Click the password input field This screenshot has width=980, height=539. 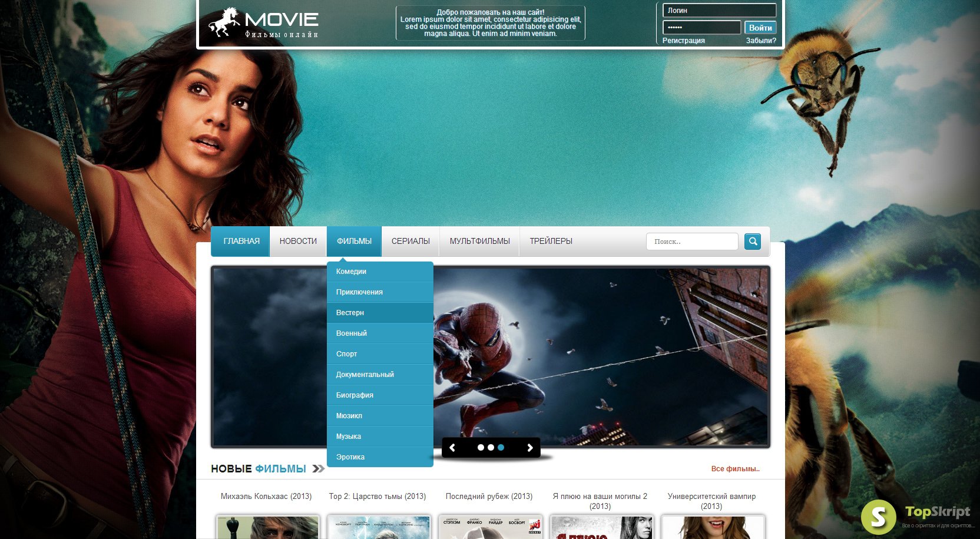point(701,28)
